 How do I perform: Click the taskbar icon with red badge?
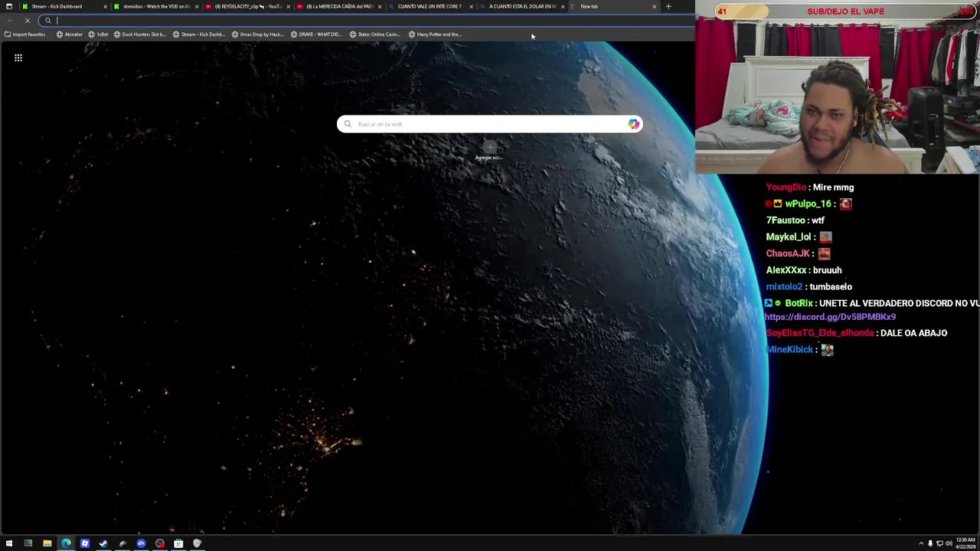(160, 543)
